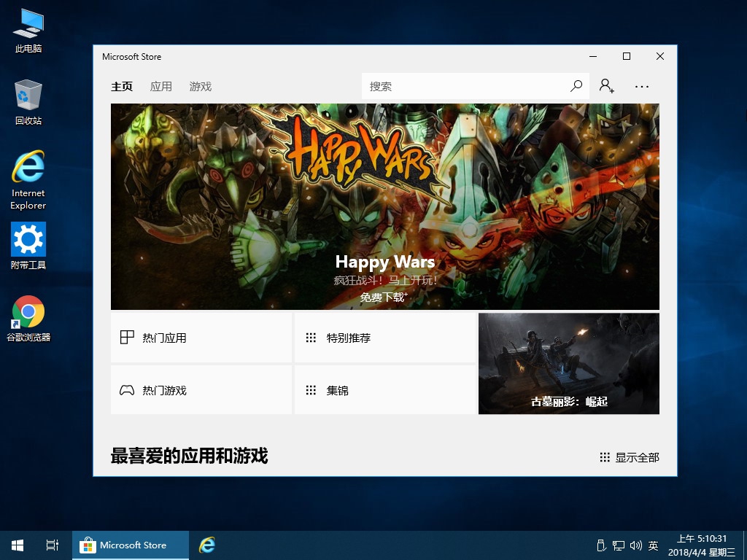Click the search magnifier icon in Store
The width and height of the screenshot is (747, 560).
(x=576, y=86)
